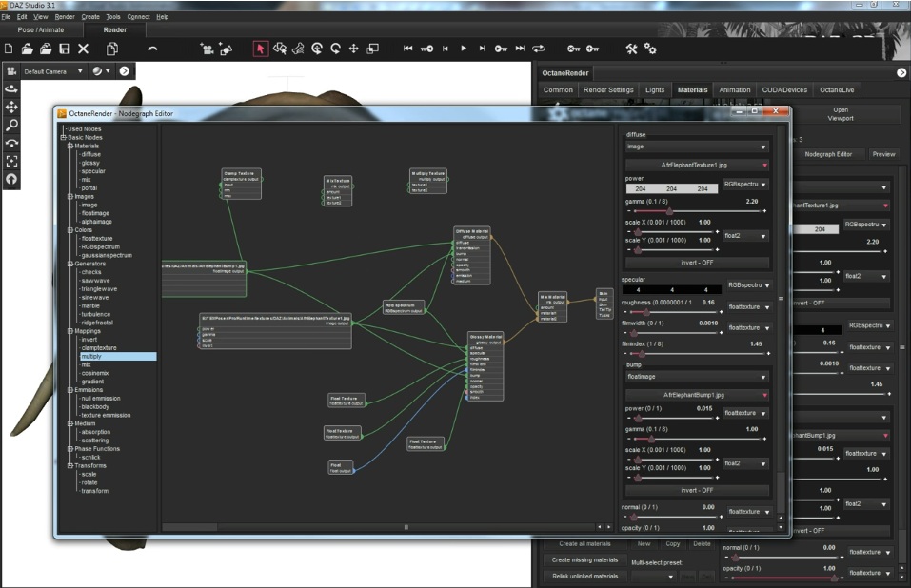This screenshot has width=911, height=588.
Task: Toggle loop playback icon
Action: click(539, 49)
